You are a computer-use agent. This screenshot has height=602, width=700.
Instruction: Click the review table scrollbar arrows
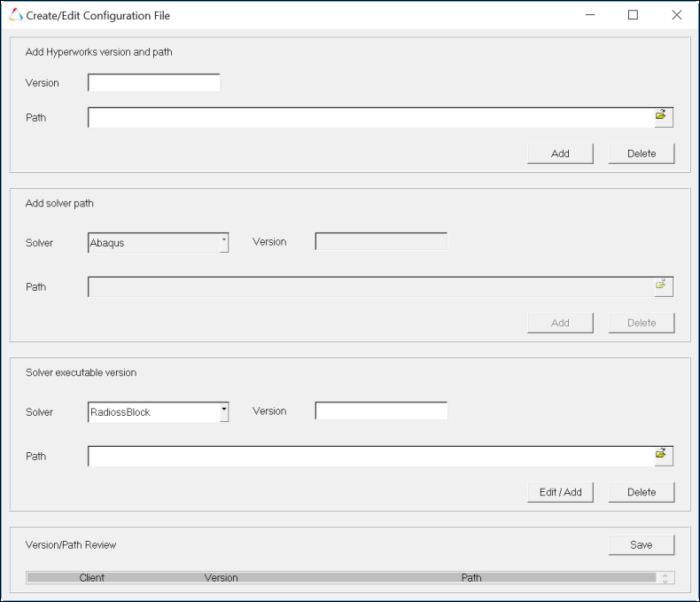click(x=665, y=578)
